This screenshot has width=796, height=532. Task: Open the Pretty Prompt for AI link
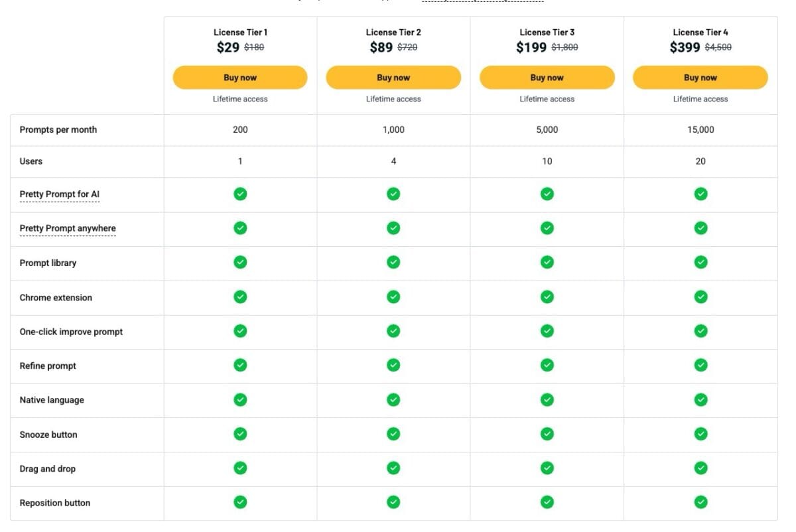[60, 194]
